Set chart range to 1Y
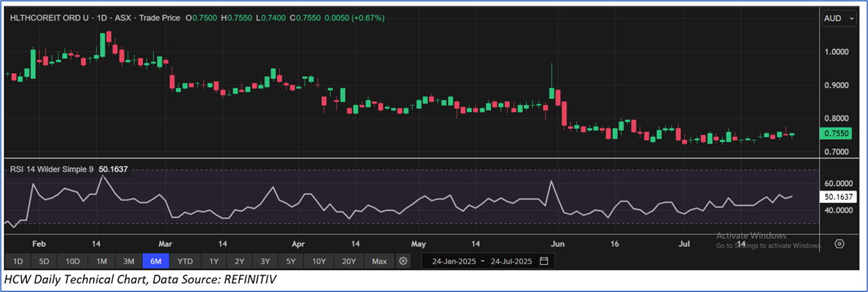 coord(214,261)
